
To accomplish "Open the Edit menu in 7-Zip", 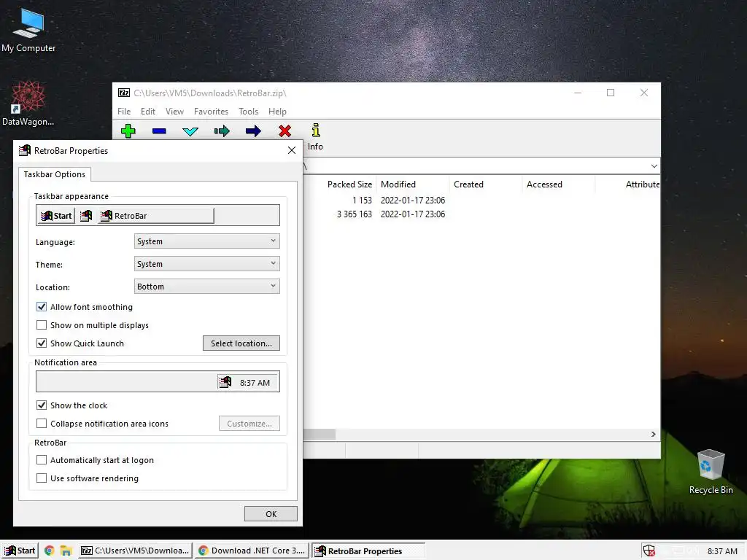I will pyautogui.click(x=147, y=111).
